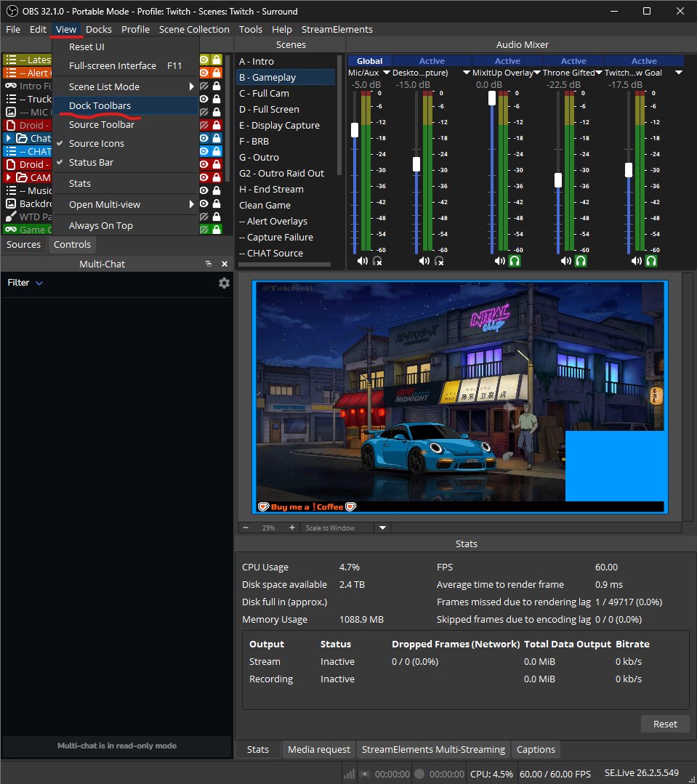Hide the '-- Lates' source via eye

tap(204, 60)
